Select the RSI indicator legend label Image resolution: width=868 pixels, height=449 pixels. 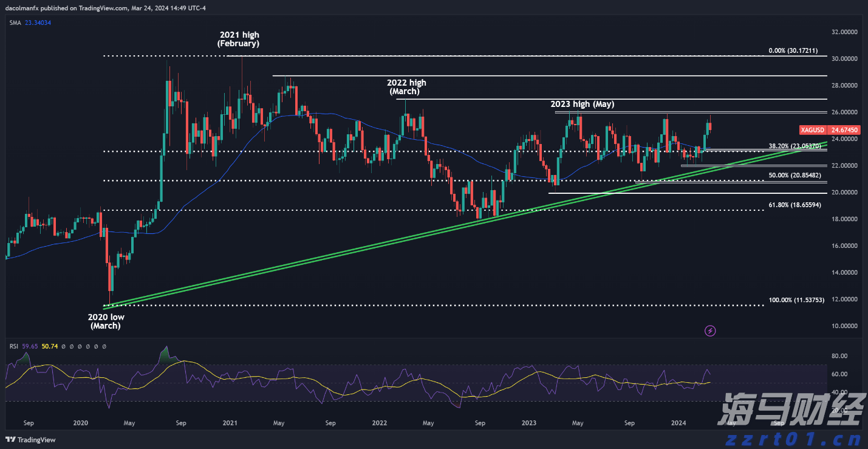[x=13, y=346]
